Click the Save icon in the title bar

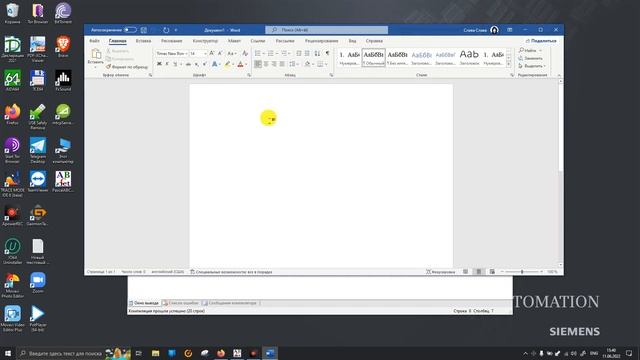144,30
